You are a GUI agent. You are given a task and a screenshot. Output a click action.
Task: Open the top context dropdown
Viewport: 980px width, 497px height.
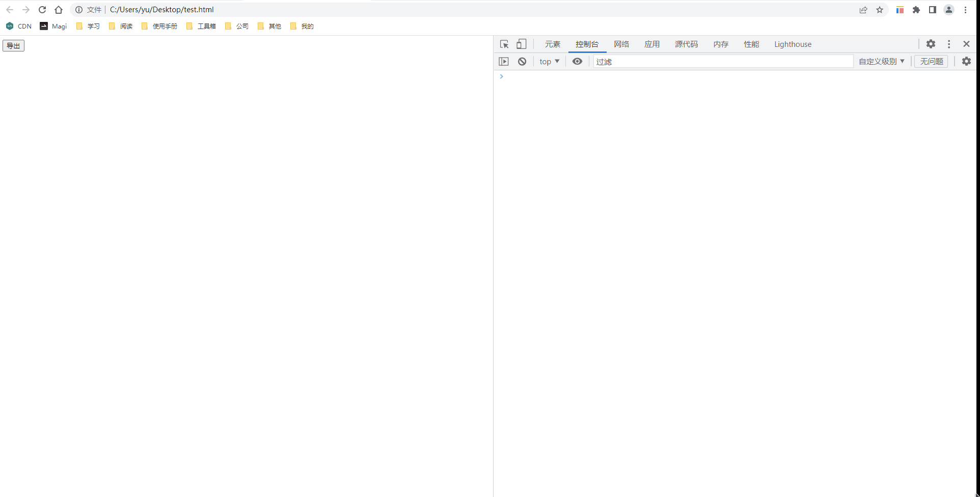(x=550, y=61)
